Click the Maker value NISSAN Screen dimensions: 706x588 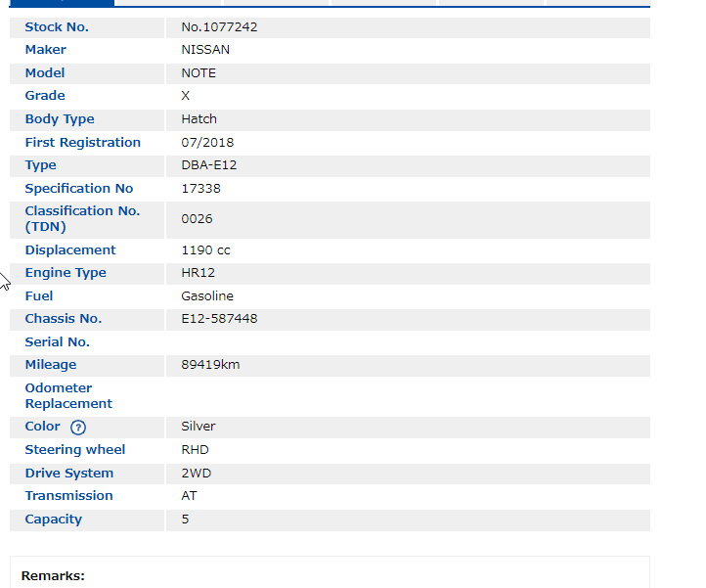point(205,50)
